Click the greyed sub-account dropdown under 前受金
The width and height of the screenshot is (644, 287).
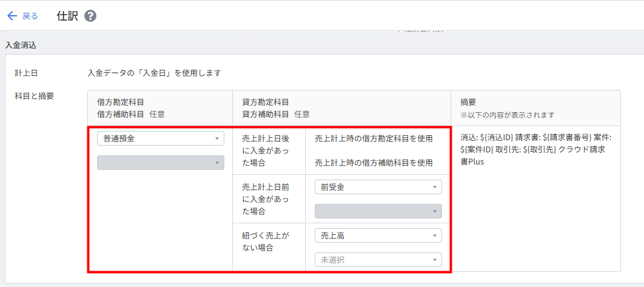378,211
